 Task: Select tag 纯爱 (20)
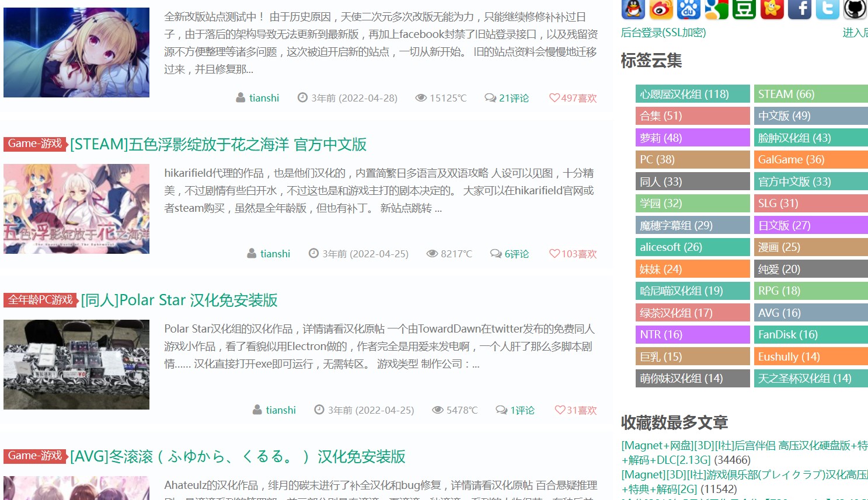click(811, 269)
